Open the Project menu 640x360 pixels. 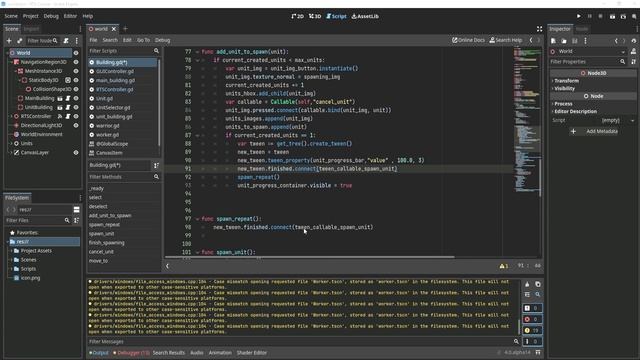click(31, 16)
